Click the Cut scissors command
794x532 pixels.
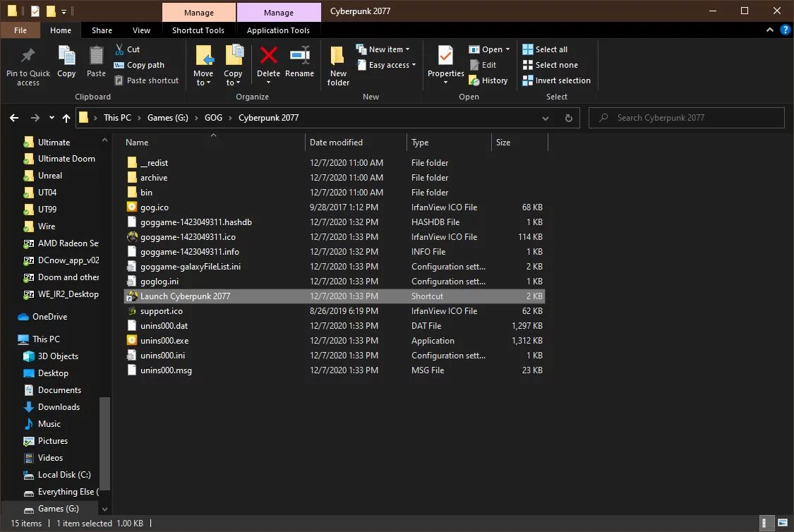(126, 49)
